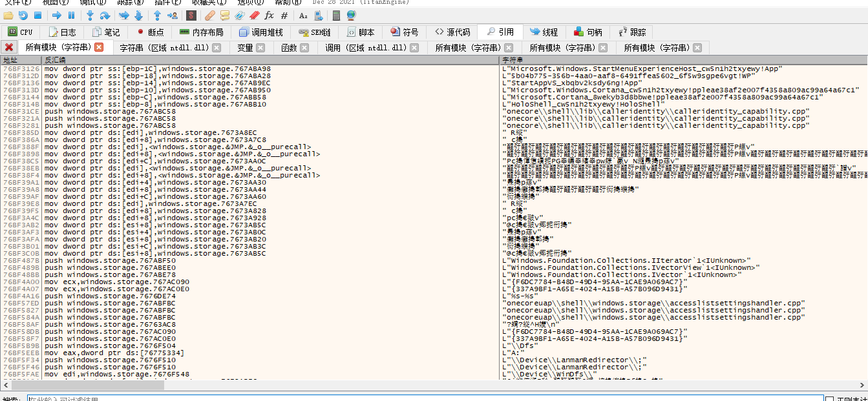The image size is (868, 401).
Task: Switch to the 内存布局 memory map tab
Action: coord(201,32)
